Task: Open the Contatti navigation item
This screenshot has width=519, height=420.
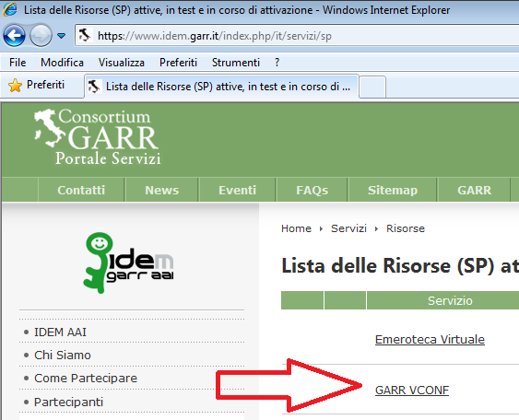Action: coord(81,190)
